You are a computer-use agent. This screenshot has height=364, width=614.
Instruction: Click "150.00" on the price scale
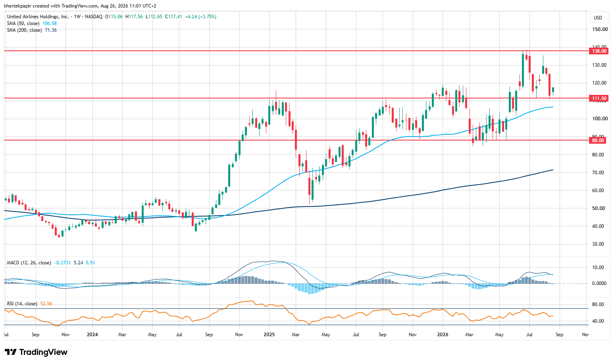click(x=600, y=29)
